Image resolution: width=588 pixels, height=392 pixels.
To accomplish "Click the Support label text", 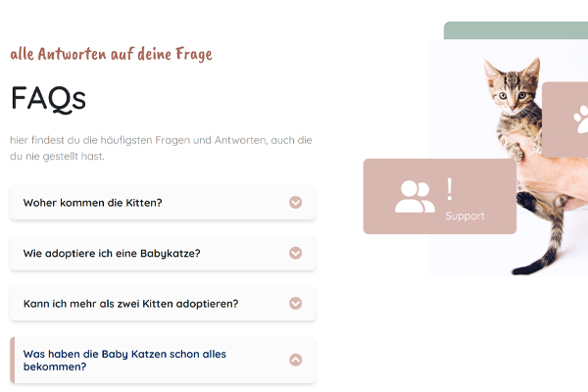I will click(465, 216).
